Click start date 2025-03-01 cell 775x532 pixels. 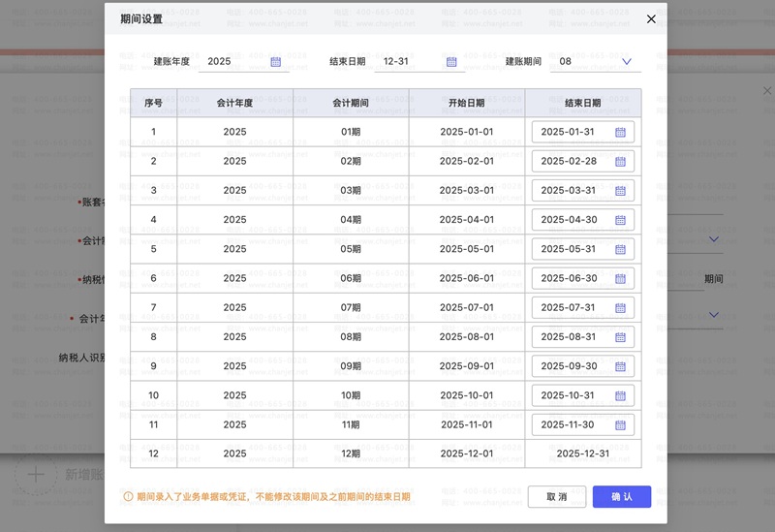pyautogui.click(x=467, y=190)
